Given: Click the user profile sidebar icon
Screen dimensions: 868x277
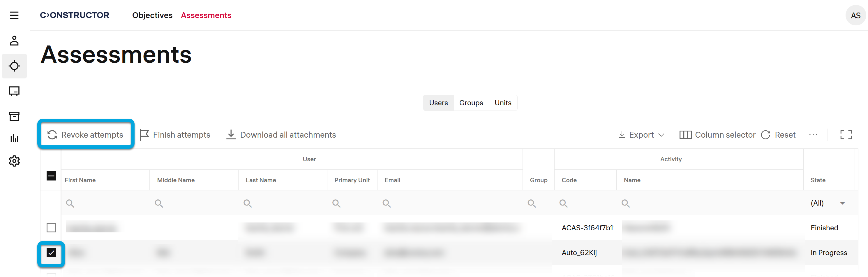Looking at the screenshot, I should (x=14, y=41).
